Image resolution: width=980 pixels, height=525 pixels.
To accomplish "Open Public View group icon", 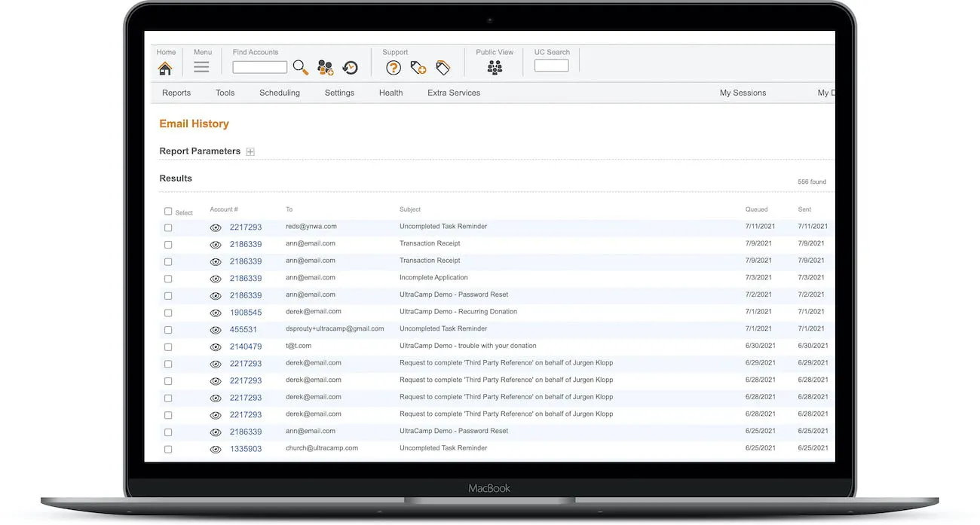I will coord(495,68).
